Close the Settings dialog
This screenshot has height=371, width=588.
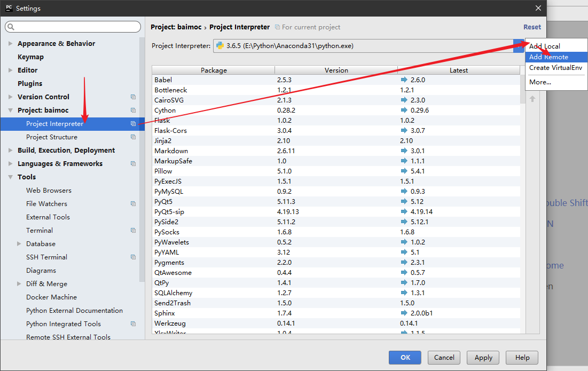pos(538,8)
